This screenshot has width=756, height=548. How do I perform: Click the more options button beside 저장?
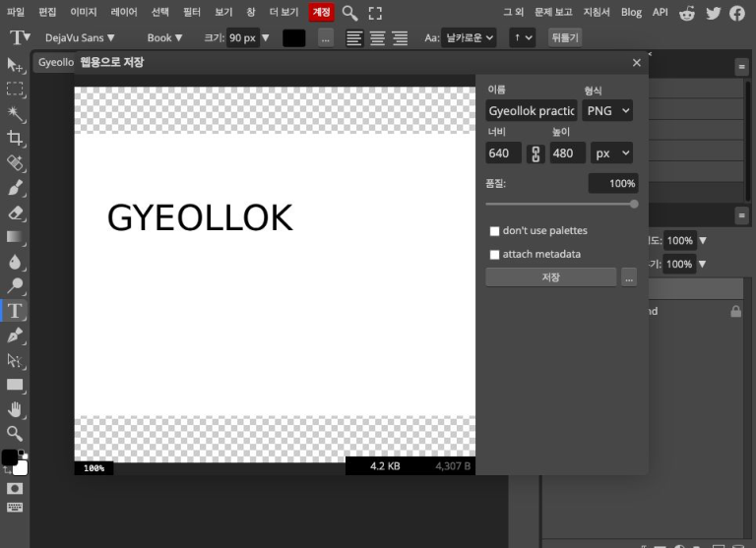pyautogui.click(x=629, y=277)
